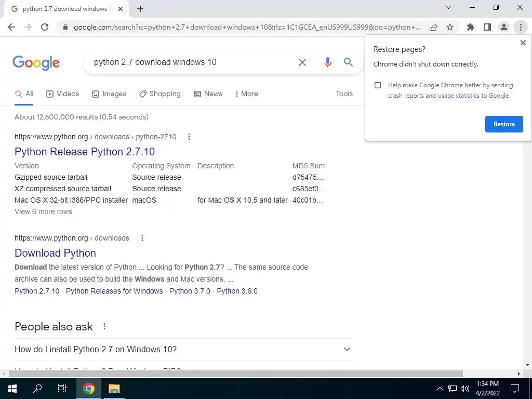
Task: Open options for the Python 2.7.10 result
Action: pyautogui.click(x=189, y=137)
